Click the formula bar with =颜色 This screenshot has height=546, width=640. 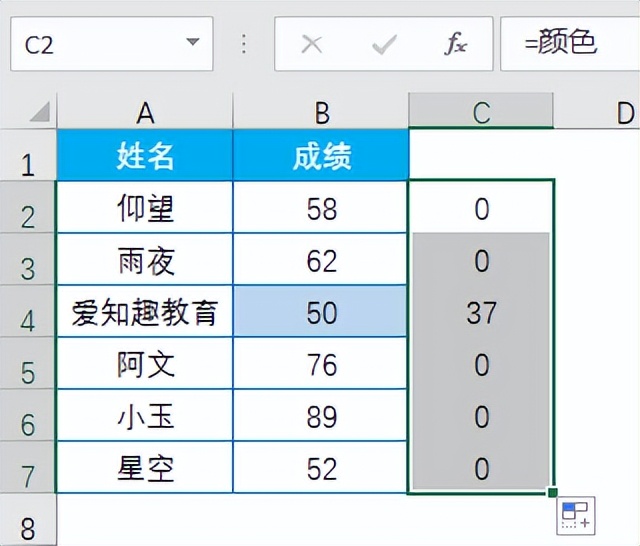click(570, 44)
